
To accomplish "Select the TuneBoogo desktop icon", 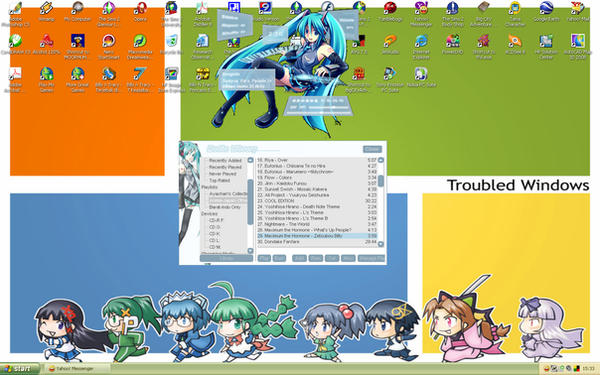I will tap(390, 11).
